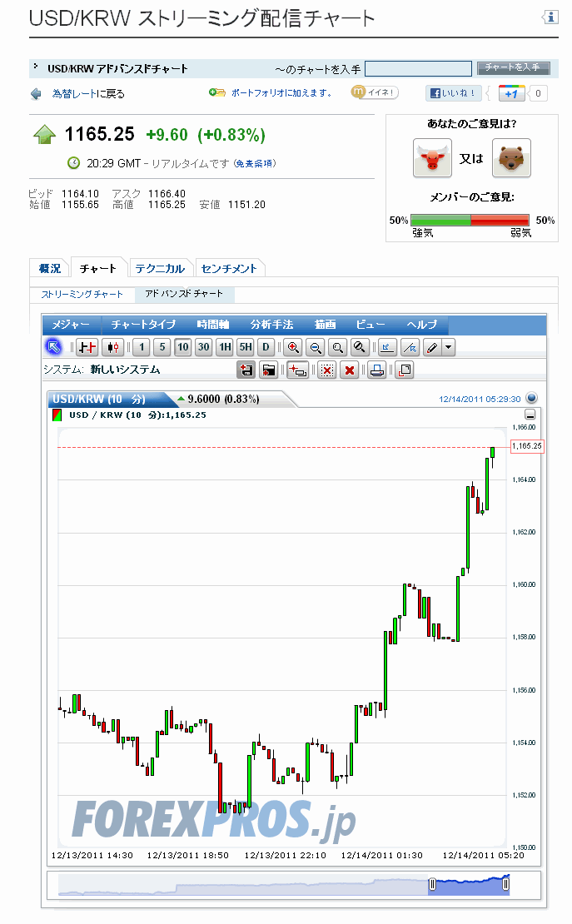Screen dimensions: 572x924
Task: Click the 為替レートに戻る link
Action: coord(87,94)
